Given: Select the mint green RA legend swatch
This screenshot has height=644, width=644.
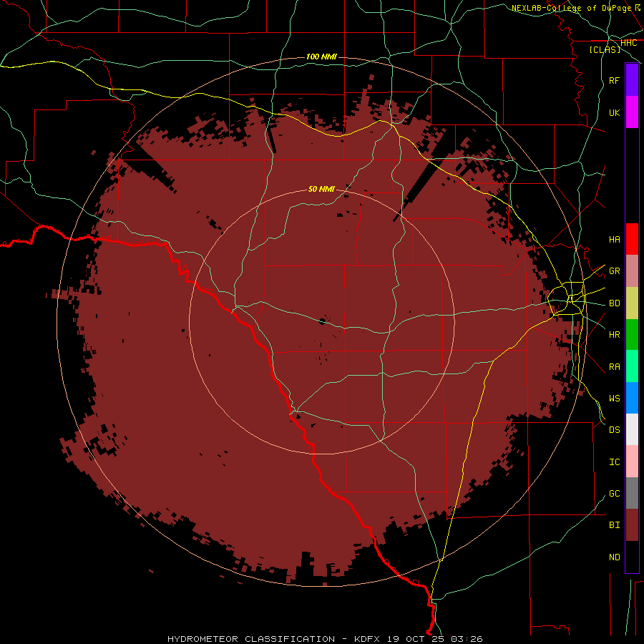Looking at the screenshot, I should (x=632, y=366).
